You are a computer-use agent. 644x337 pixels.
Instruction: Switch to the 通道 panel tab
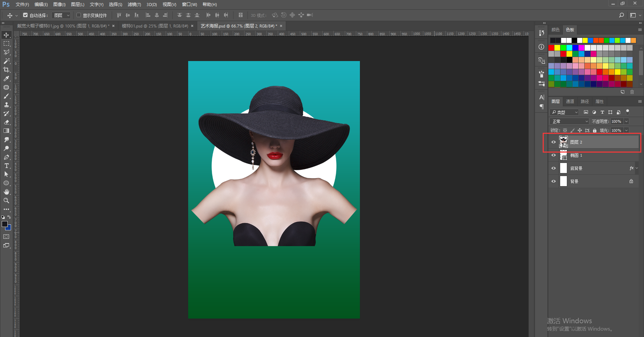coord(570,102)
